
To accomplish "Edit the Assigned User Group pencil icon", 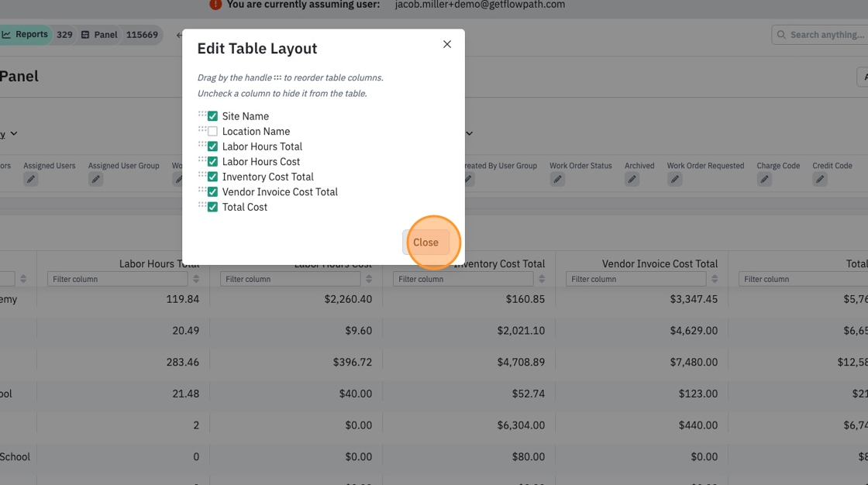I will point(96,180).
